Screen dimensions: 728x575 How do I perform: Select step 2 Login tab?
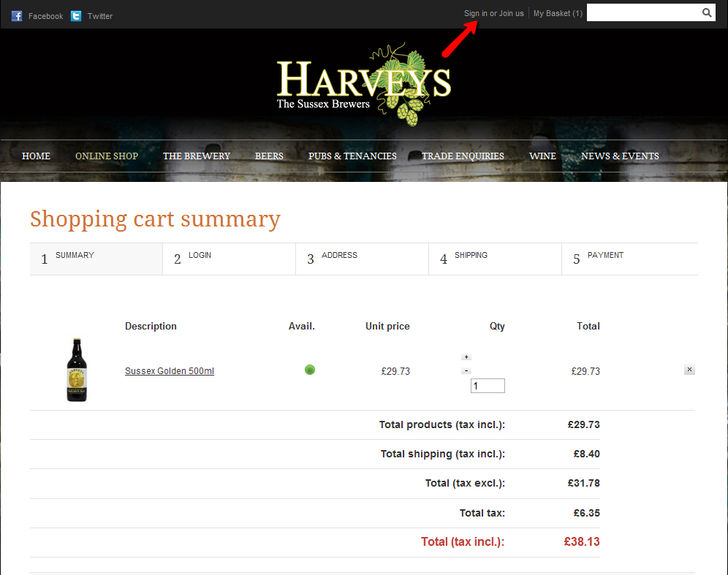(230, 259)
